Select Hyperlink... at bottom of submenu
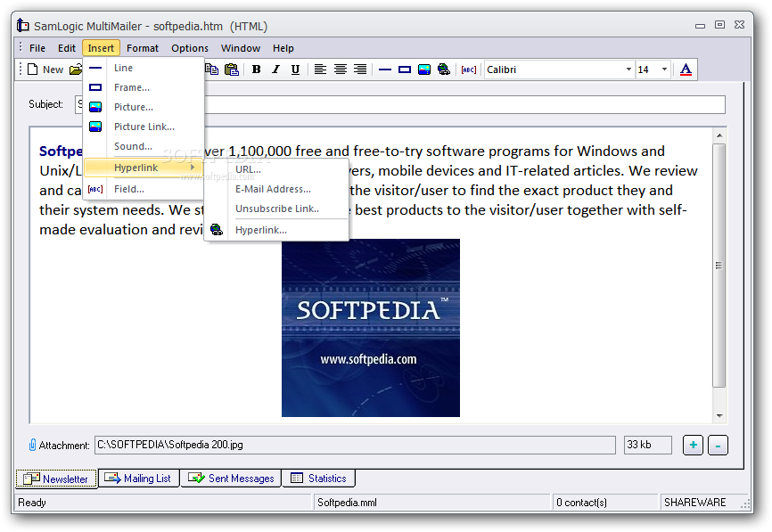The height and width of the screenshot is (532, 772). point(276,230)
